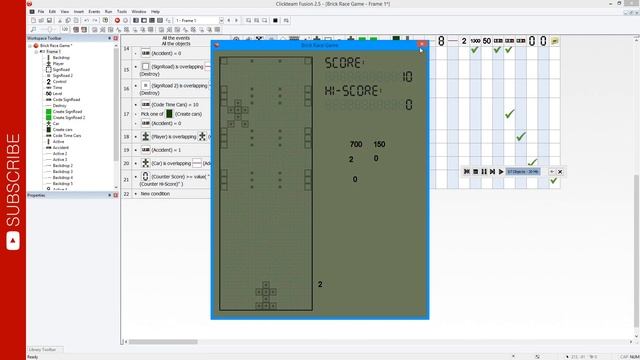Collapse the Frame 1 tree node
Image resolution: width=640 pixels, height=360 pixels.
pyautogui.click(x=36, y=52)
